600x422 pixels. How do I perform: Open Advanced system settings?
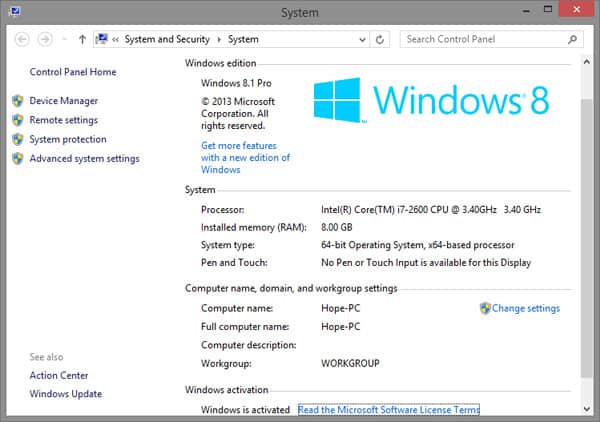click(x=85, y=158)
